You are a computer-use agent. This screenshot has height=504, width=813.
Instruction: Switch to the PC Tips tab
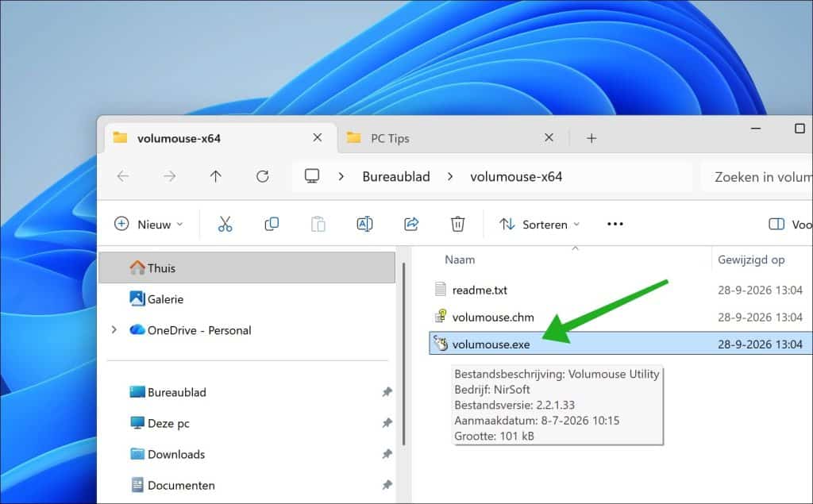390,138
